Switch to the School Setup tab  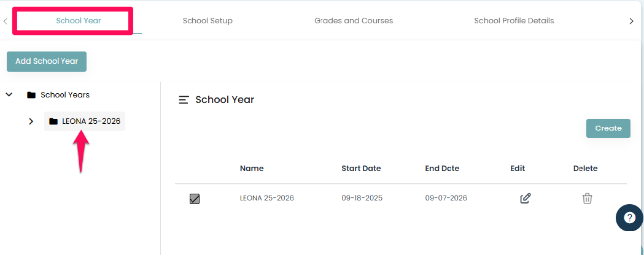[x=208, y=21]
